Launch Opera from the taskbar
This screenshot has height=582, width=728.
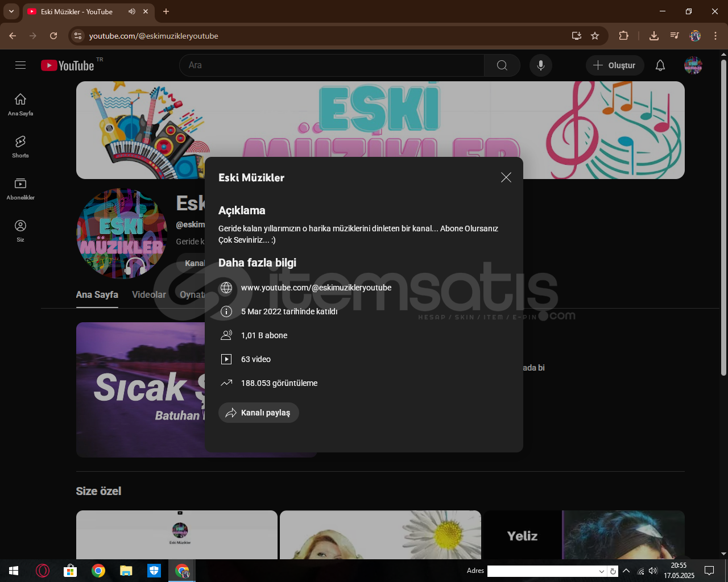43,571
